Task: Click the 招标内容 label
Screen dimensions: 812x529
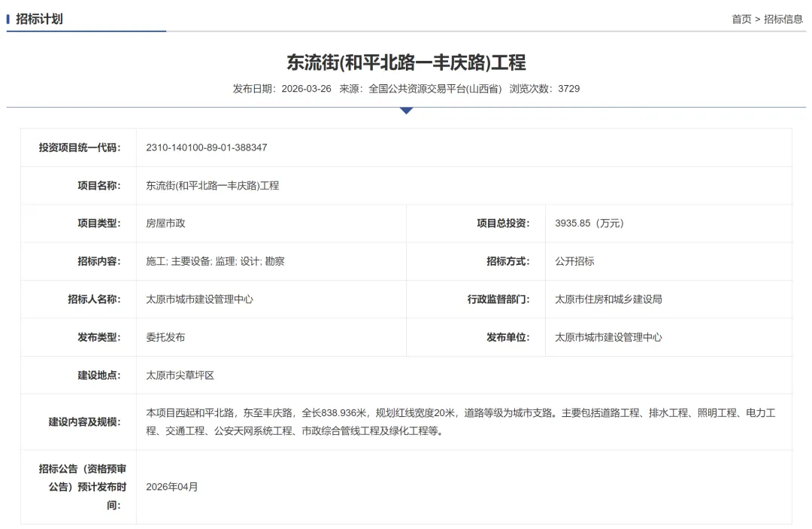Action: (x=99, y=261)
